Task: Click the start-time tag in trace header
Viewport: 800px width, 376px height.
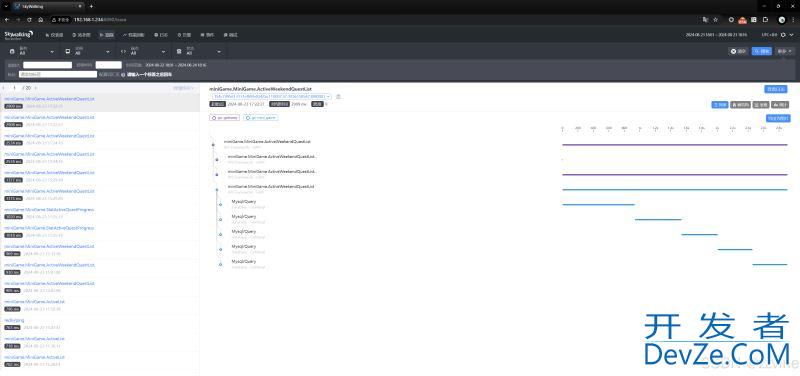Action: [218, 104]
